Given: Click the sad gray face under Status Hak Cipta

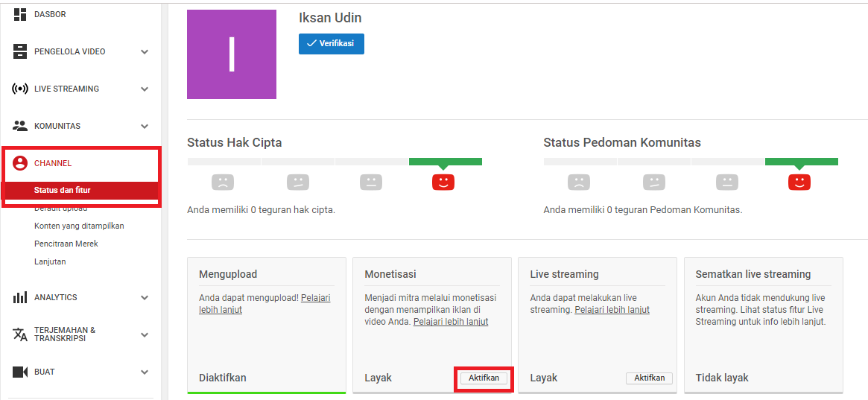Looking at the screenshot, I should pos(223,182).
